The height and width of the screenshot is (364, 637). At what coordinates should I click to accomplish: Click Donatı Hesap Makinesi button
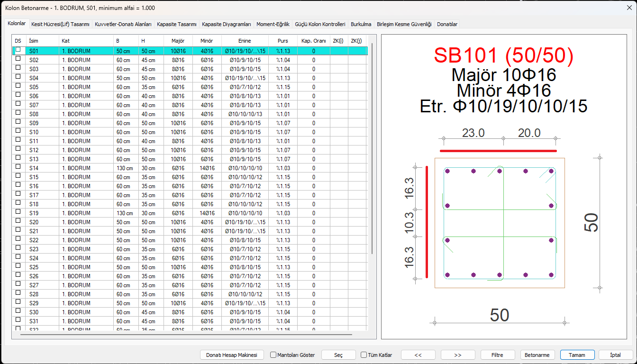click(231, 355)
